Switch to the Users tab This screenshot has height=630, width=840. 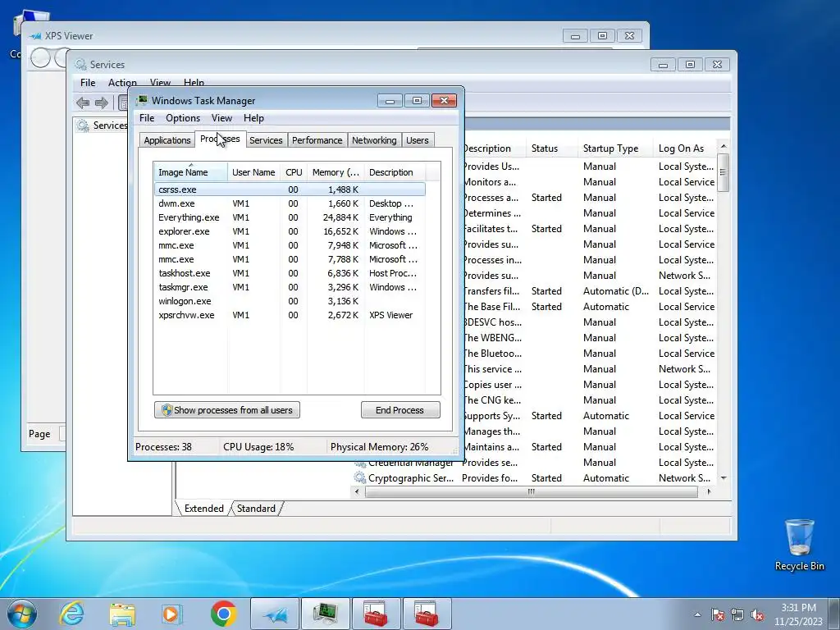tap(417, 139)
